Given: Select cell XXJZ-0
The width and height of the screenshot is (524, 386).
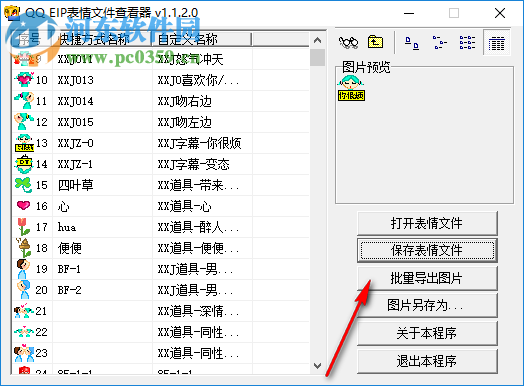Looking at the screenshot, I should click(x=76, y=143).
